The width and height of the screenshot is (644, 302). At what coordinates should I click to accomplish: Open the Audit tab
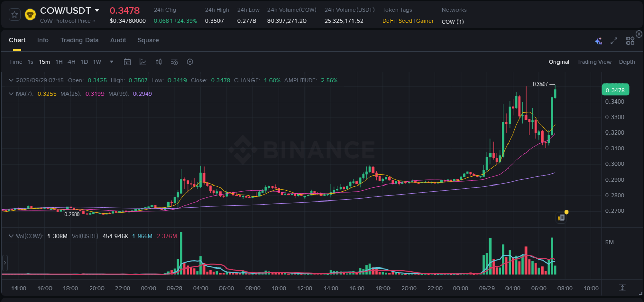pyautogui.click(x=118, y=40)
